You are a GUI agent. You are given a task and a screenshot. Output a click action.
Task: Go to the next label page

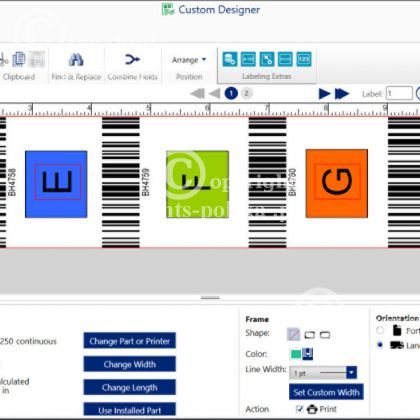coord(324,94)
